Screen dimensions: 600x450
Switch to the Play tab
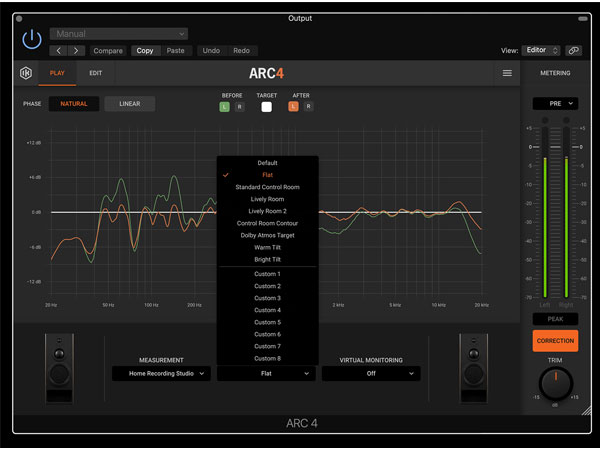(57, 73)
